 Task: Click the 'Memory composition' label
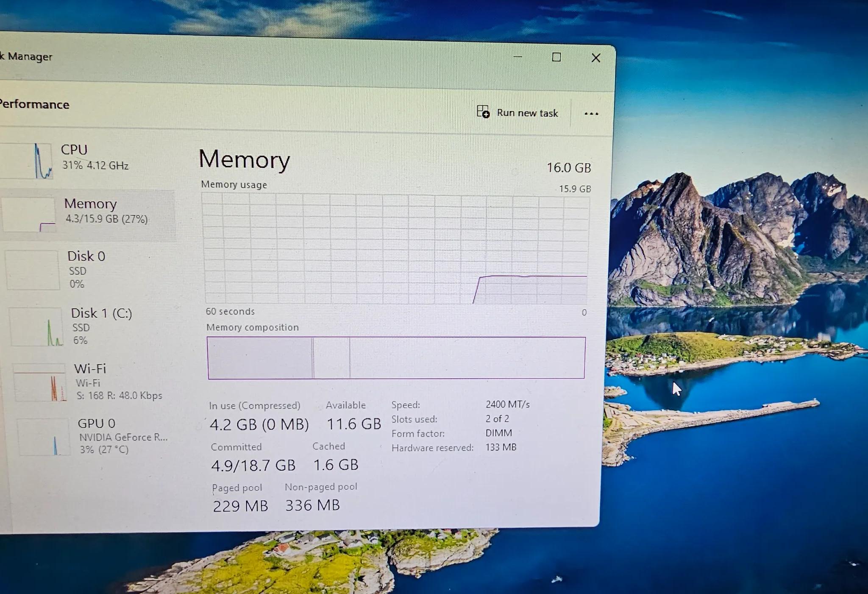253,328
